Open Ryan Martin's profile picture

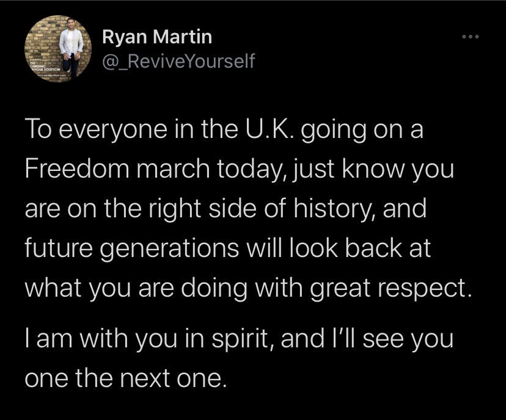58,49
